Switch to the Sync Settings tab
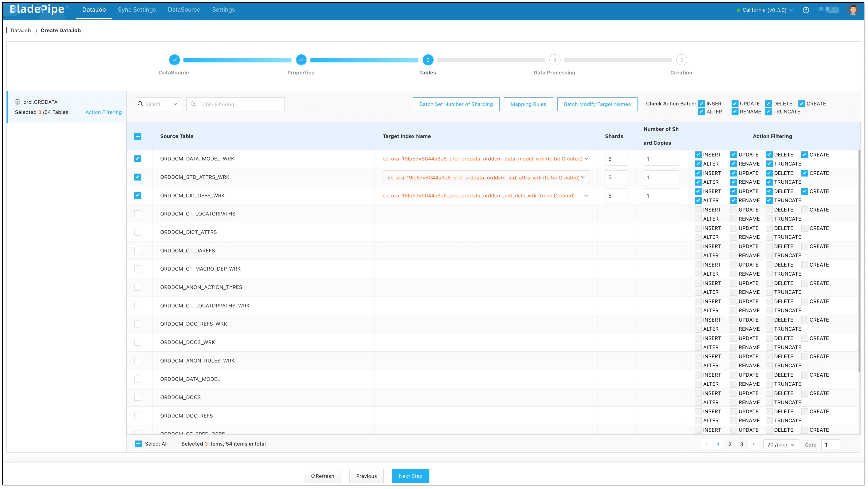868x489 pixels. (x=137, y=10)
